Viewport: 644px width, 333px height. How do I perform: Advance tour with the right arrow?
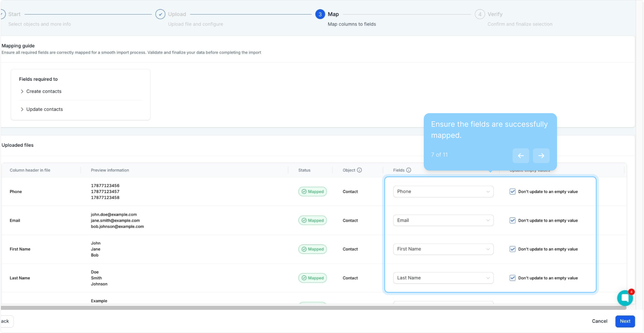(x=541, y=156)
